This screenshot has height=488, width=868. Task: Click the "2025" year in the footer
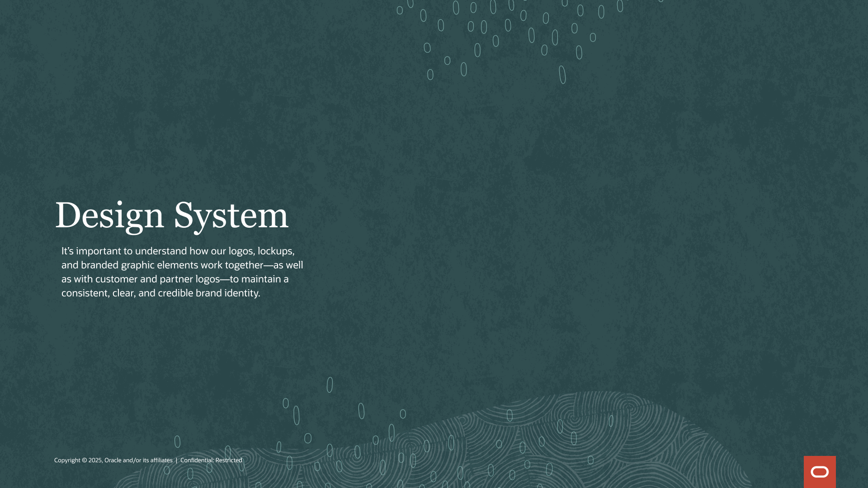point(95,460)
